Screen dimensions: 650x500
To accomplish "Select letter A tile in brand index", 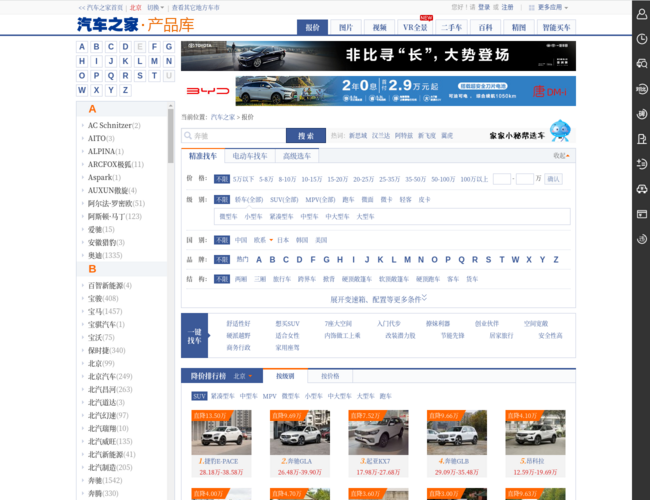I will click(x=82, y=47).
